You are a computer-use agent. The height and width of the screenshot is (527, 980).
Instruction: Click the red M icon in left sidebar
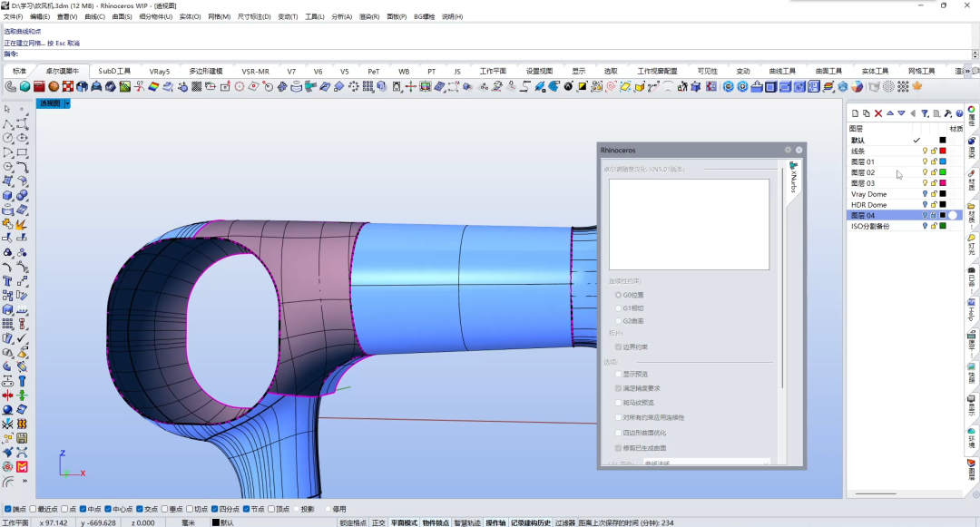coord(22,467)
